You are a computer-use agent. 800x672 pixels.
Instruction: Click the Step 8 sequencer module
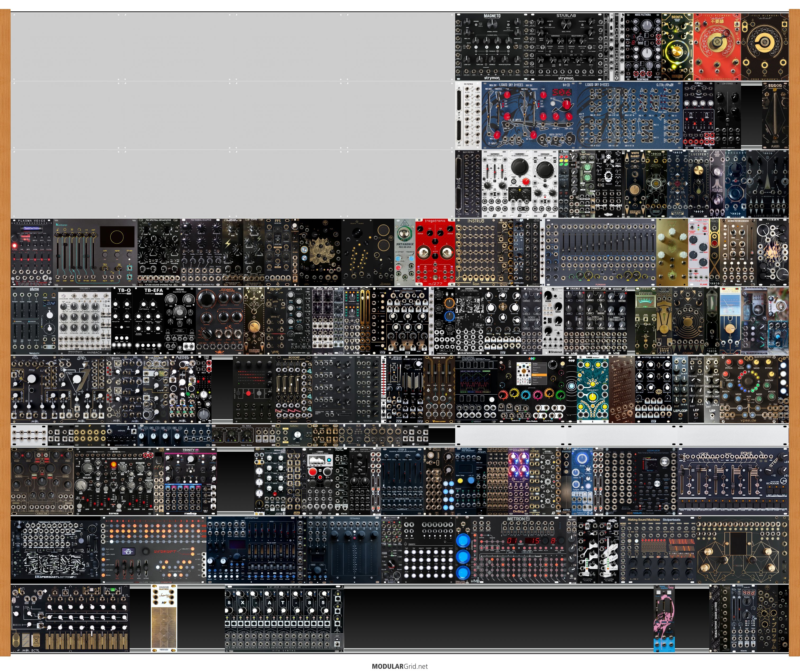click(x=403, y=482)
